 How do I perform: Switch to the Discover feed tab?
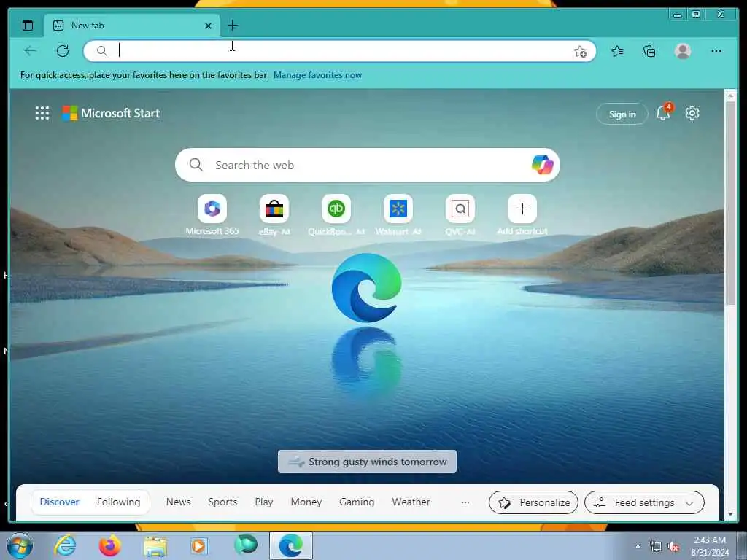(x=60, y=502)
